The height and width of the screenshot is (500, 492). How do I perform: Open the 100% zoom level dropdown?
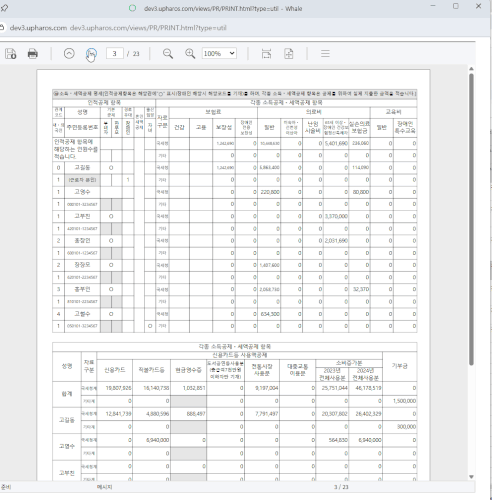pos(219,53)
